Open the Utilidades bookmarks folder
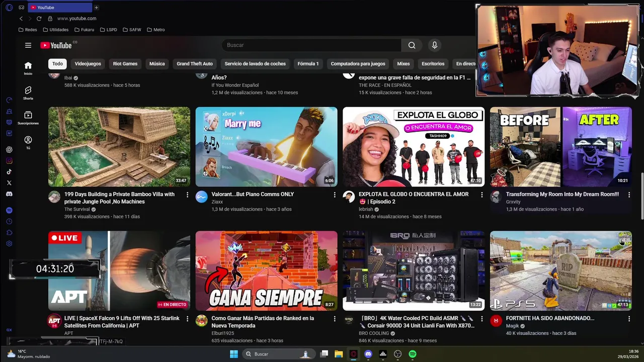 (x=55, y=30)
